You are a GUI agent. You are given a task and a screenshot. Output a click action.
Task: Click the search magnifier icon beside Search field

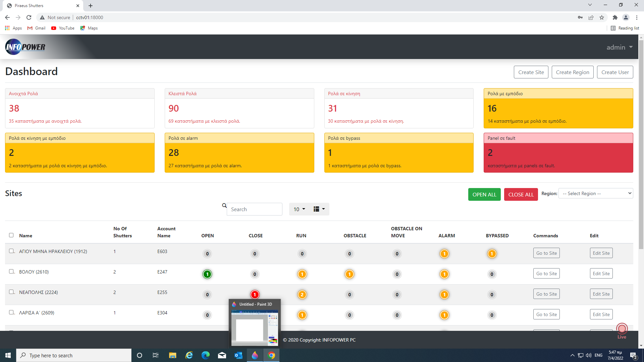[x=224, y=205]
